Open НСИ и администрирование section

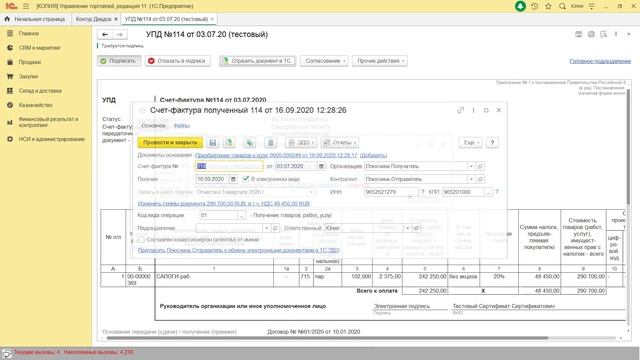tap(51, 139)
